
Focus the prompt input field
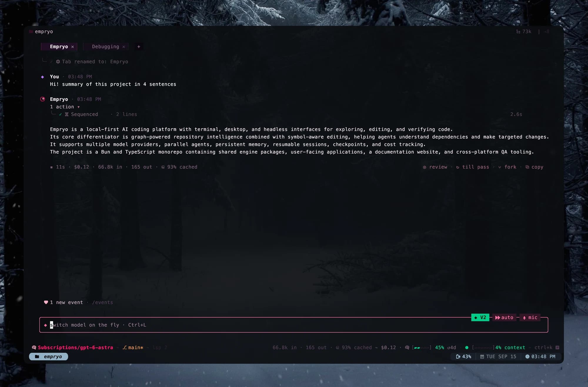point(294,325)
